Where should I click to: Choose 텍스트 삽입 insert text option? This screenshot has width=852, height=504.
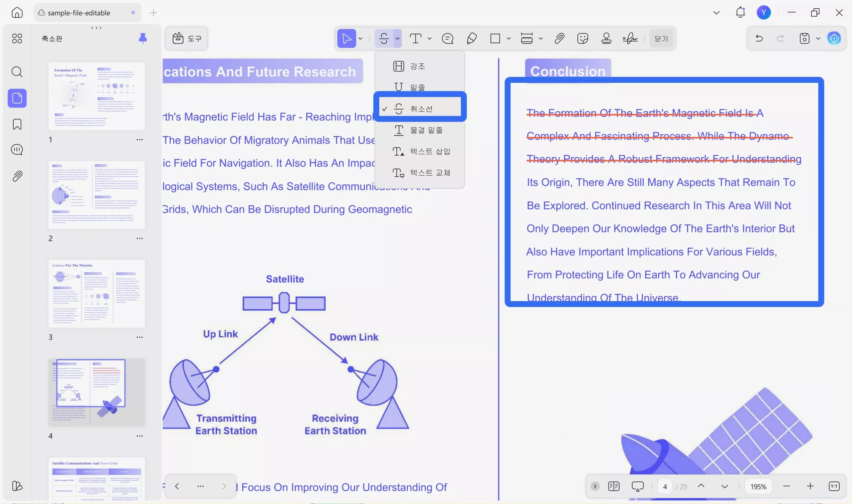(420, 151)
